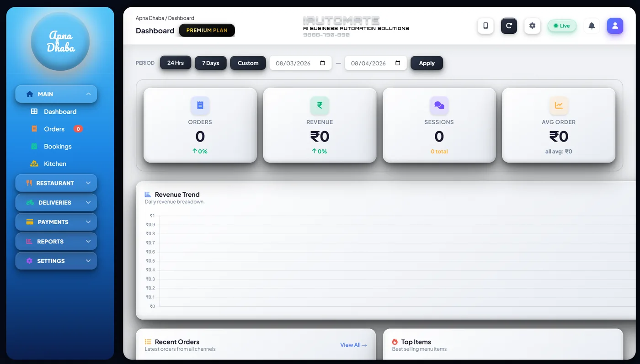
Task: Collapse the MAIN sidebar section
Action: point(56,94)
